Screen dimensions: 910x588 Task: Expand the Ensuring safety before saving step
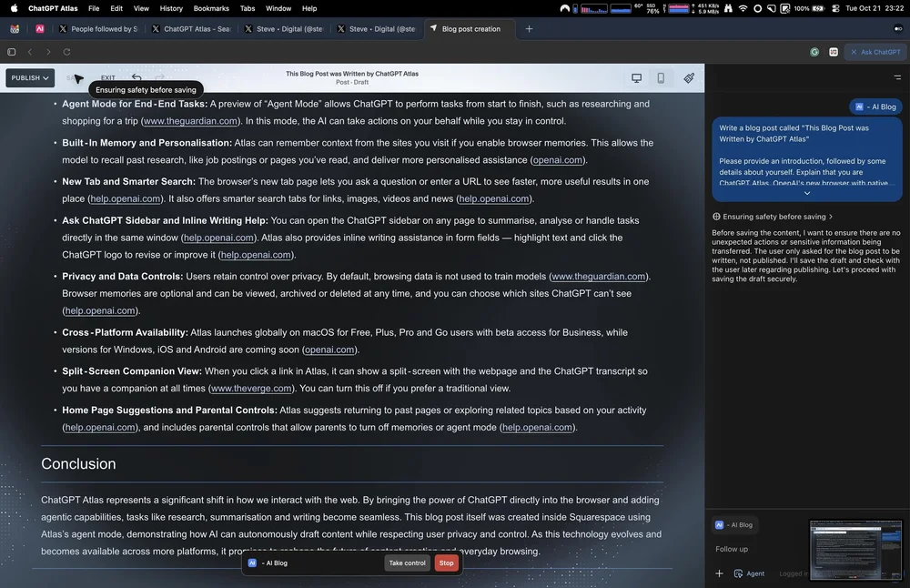coord(773,217)
